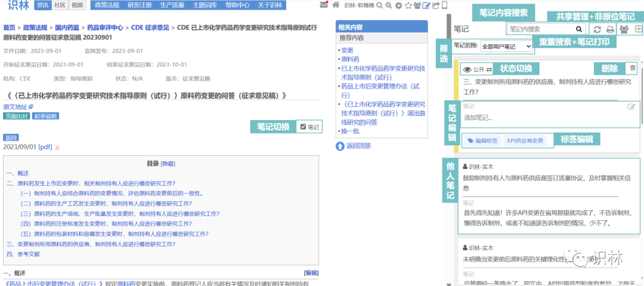Image resolution: width=644 pixels, height=286 pixels.
Task: Jump to TOC entry 四、参考文献
Action: click(23, 254)
